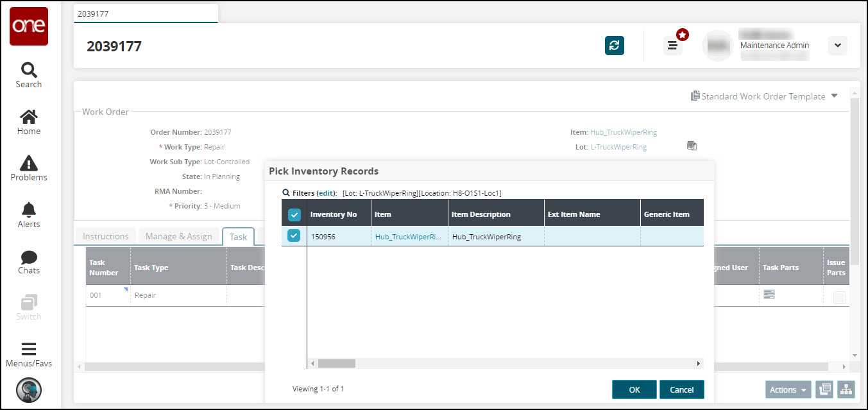
Task: Click the refresh icon in header
Action: coord(614,45)
